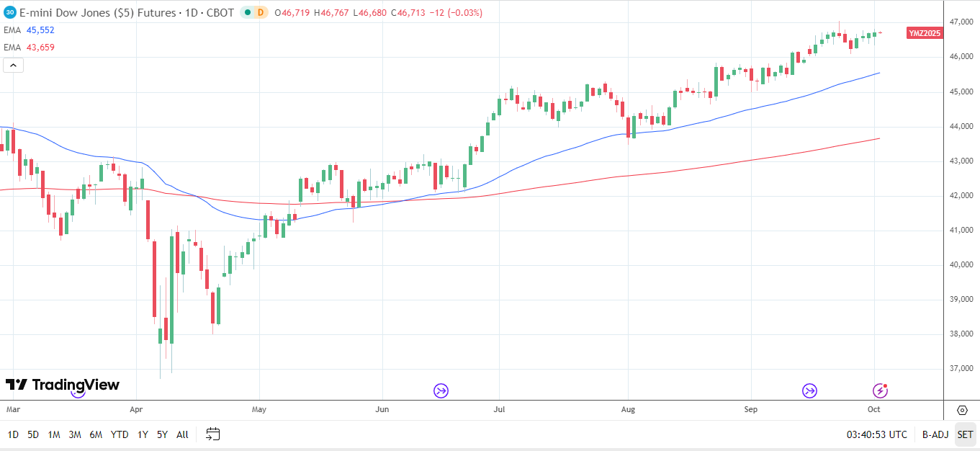
Task: Switch to the 6M date range
Action: (96, 434)
